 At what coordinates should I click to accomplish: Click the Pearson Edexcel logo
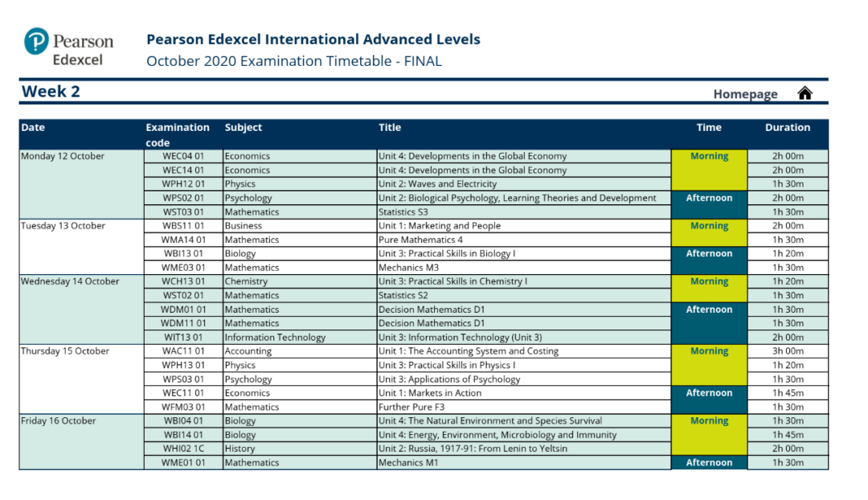(x=68, y=47)
